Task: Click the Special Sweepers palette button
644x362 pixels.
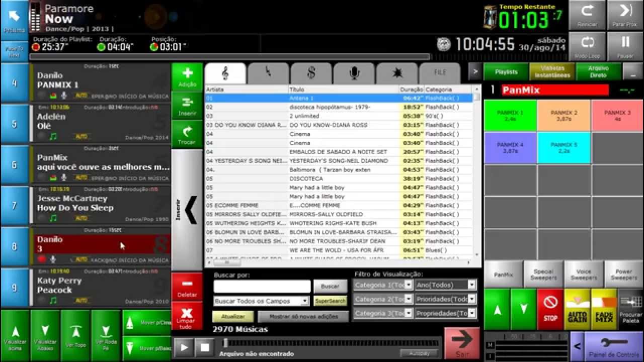Action: 543,275
